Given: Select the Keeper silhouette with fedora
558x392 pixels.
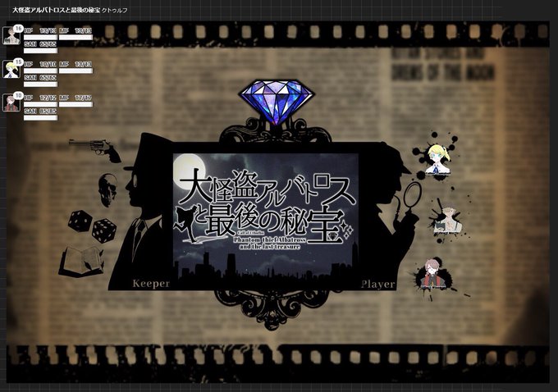Looking at the screenshot, I should point(140,212).
